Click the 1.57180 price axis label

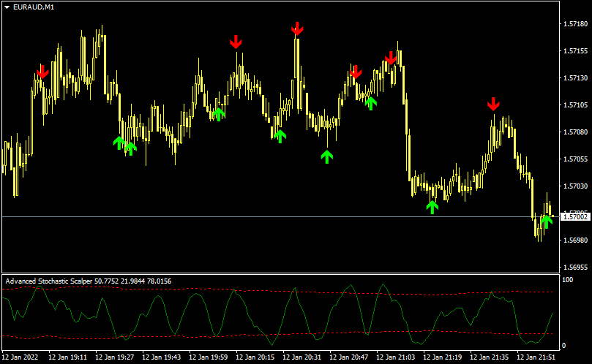574,24
